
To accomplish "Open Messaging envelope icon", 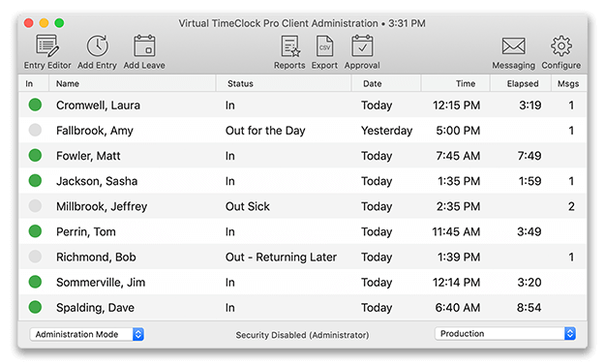I will click(x=513, y=46).
